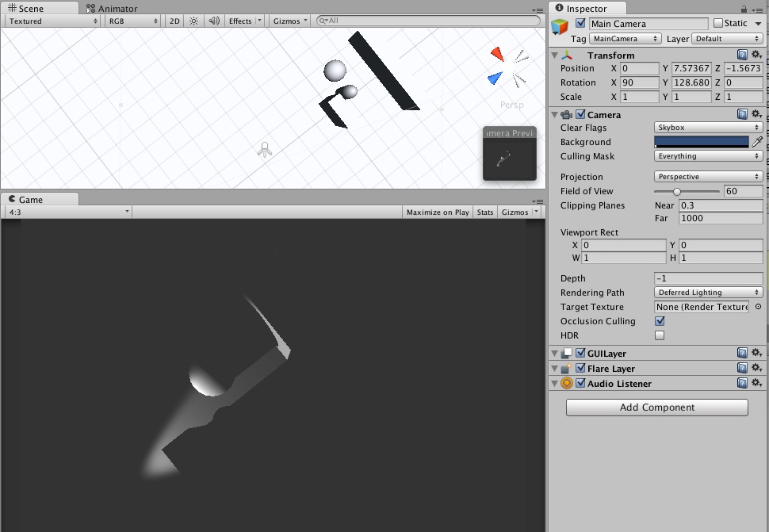Open the Transform component settings gear
The height and width of the screenshot is (532, 769).
tap(757, 55)
